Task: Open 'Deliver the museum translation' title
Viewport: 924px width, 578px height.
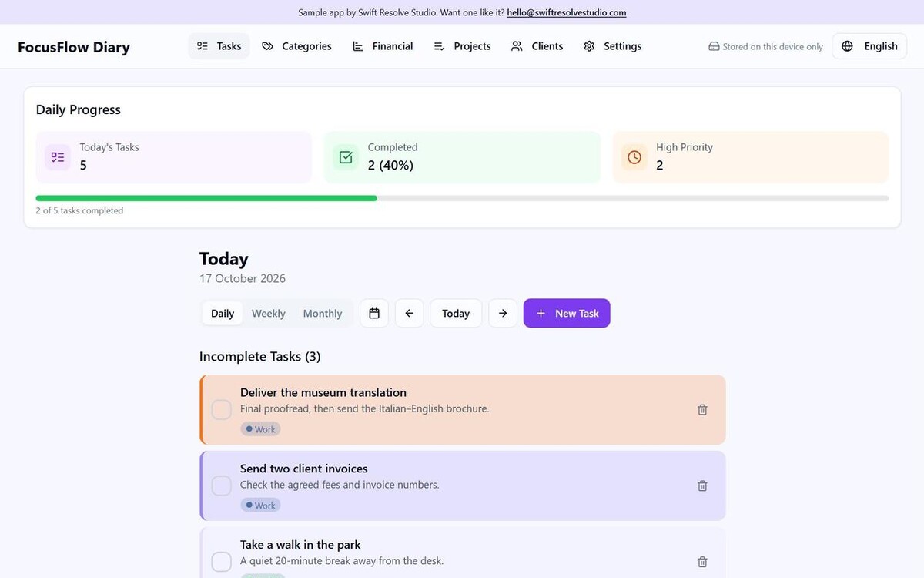Action: [323, 392]
